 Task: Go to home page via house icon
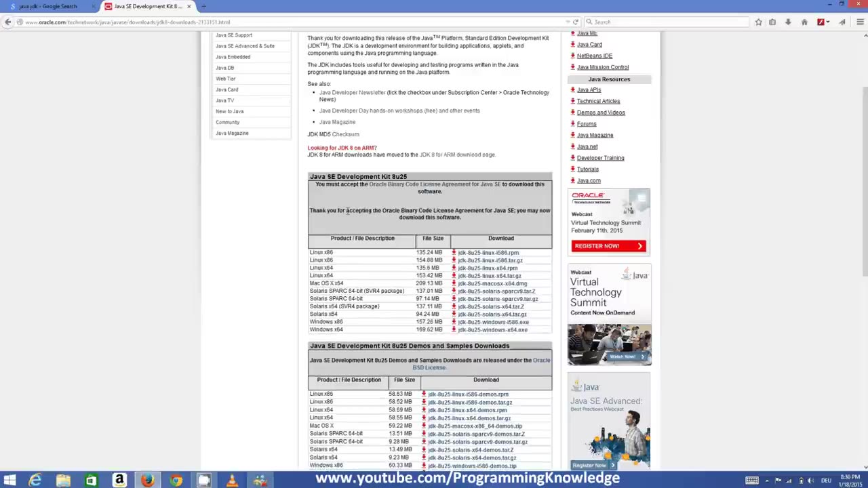804,22
